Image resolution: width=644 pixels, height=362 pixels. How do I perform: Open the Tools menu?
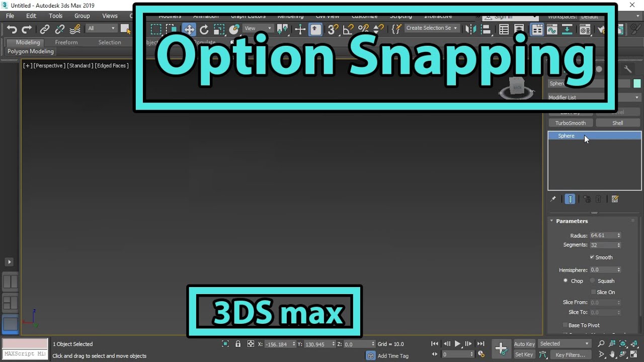click(x=56, y=16)
